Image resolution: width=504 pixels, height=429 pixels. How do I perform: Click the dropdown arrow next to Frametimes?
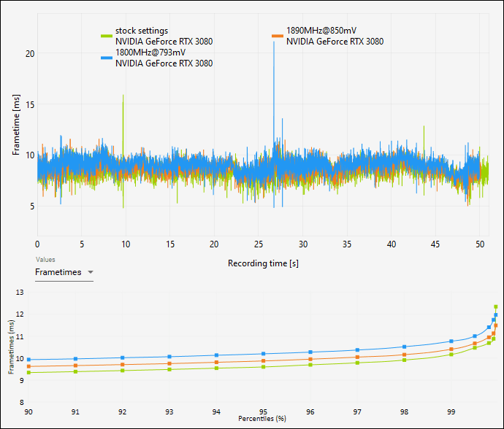[91, 272]
